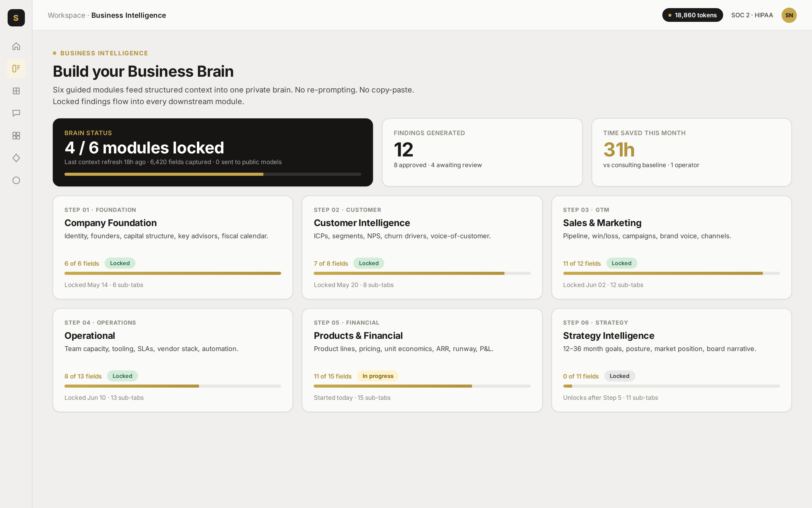Click '8 of 13 fields' text
The width and height of the screenshot is (812, 508).
tap(83, 376)
